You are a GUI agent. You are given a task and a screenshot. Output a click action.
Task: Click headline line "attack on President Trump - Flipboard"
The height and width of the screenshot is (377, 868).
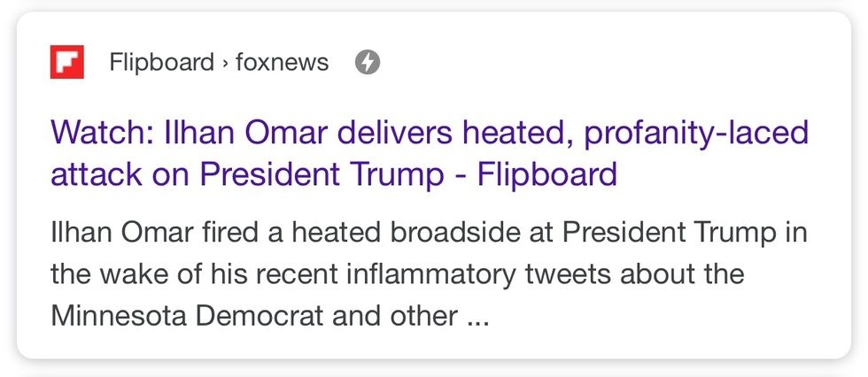click(x=334, y=174)
